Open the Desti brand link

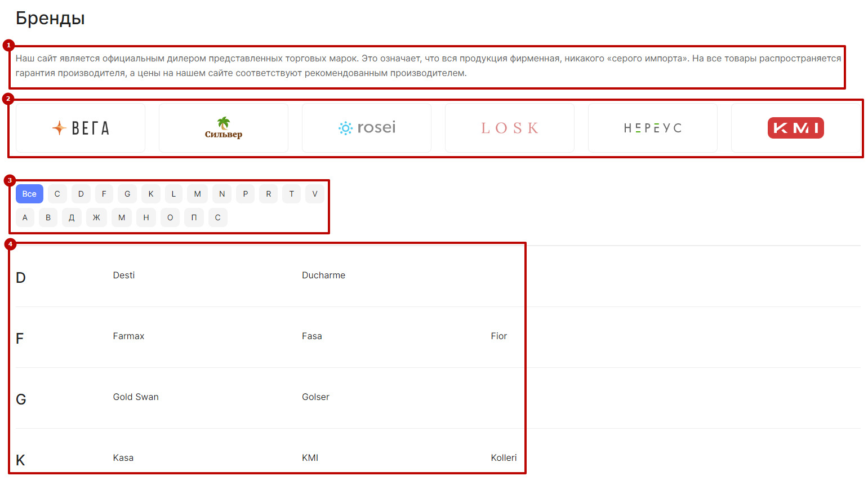pyautogui.click(x=124, y=275)
